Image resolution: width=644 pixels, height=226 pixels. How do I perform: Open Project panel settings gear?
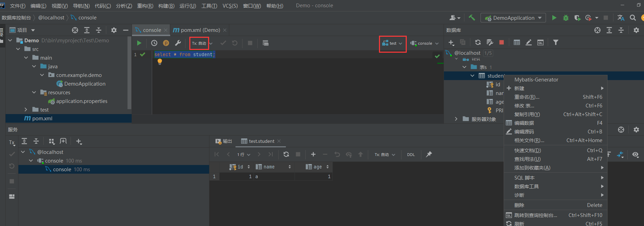[114, 30]
